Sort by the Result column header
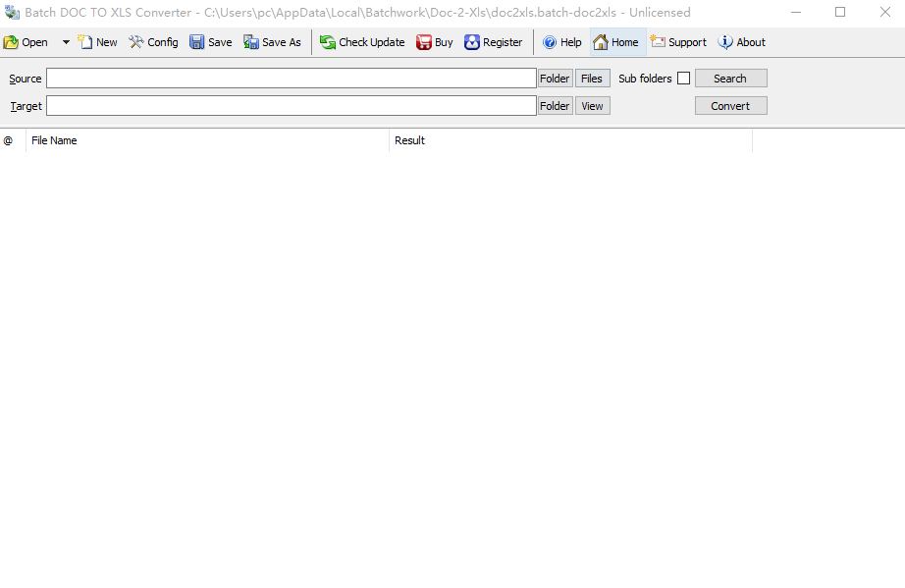 point(571,140)
